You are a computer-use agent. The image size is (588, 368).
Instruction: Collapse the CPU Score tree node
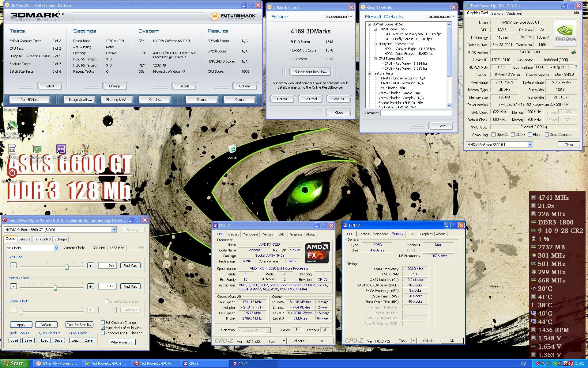(375, 59)
